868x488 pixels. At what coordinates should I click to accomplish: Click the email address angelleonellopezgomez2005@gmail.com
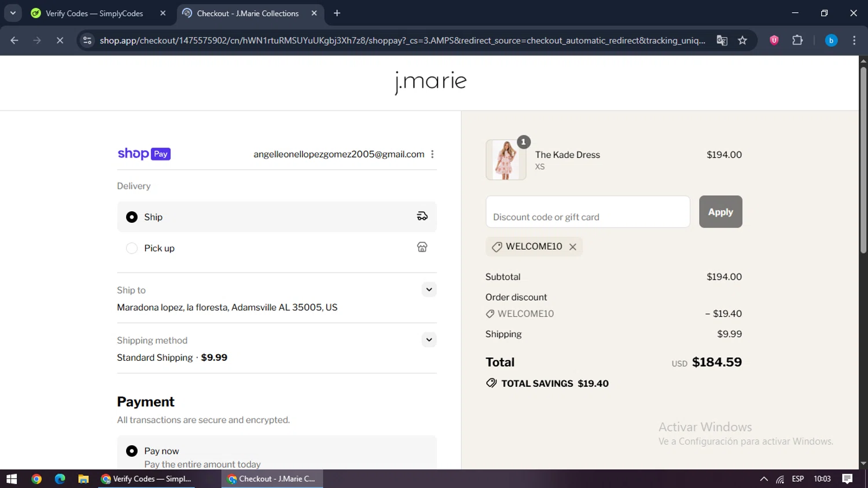pyautogui.click(x=339, y=154)
